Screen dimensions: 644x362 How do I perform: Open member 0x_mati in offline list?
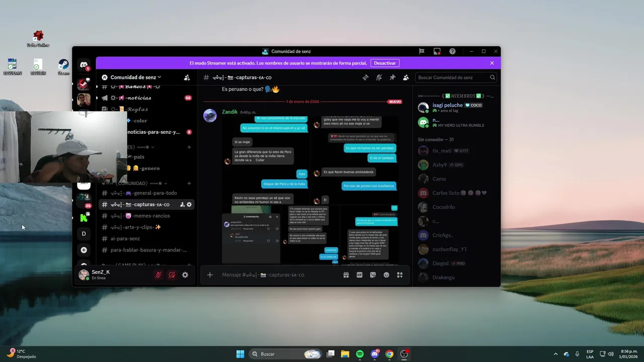tap(456, 151)
